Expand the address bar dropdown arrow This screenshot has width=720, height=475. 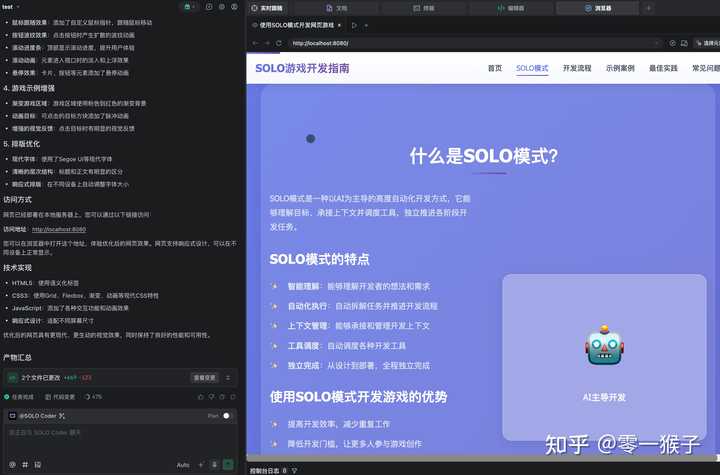click(x=657, y=43)
